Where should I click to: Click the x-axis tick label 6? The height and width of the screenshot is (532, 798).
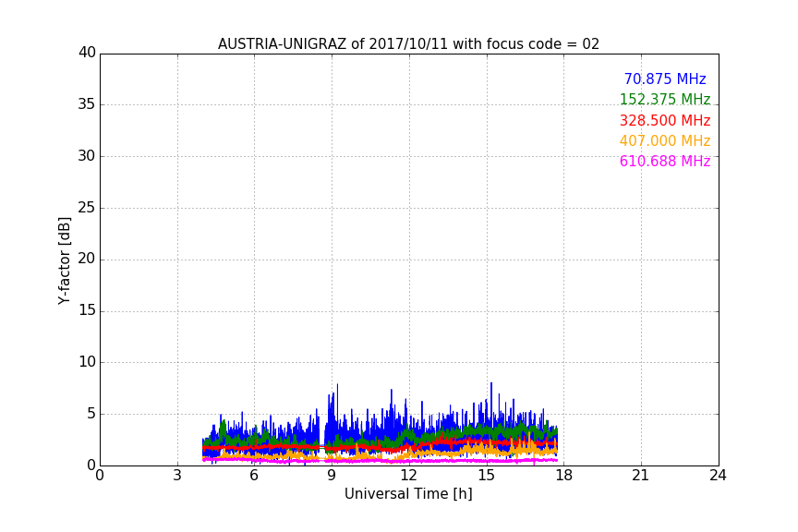click(254, 476)
